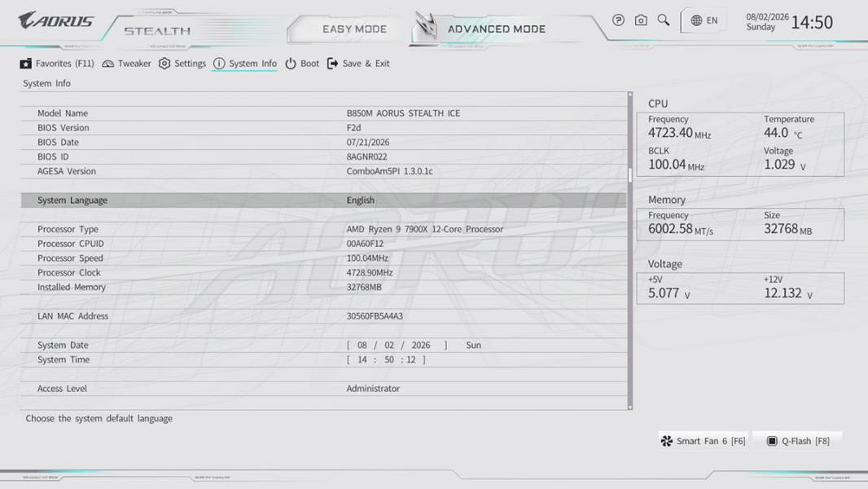
Task: Click BIOS Version value F2d
Action: pos(353,127)
